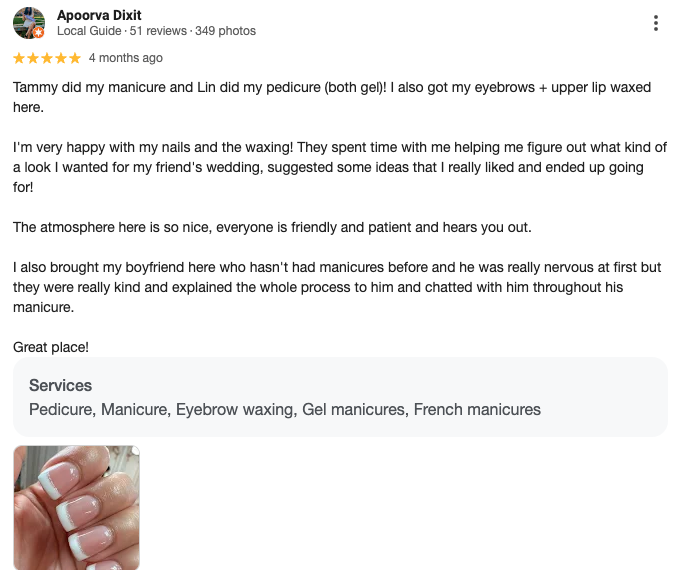Click Apoorva Dixit's profile avatar
Image resolution: width=678 pixels, height=588 pixels.
pyautogui.click(x=29, y=23)
